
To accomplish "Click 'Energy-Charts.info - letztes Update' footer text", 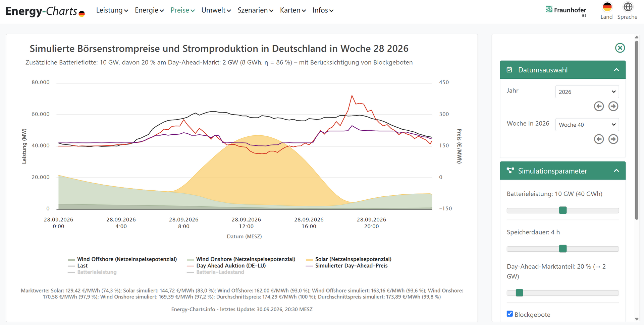I will coord(242,309).
